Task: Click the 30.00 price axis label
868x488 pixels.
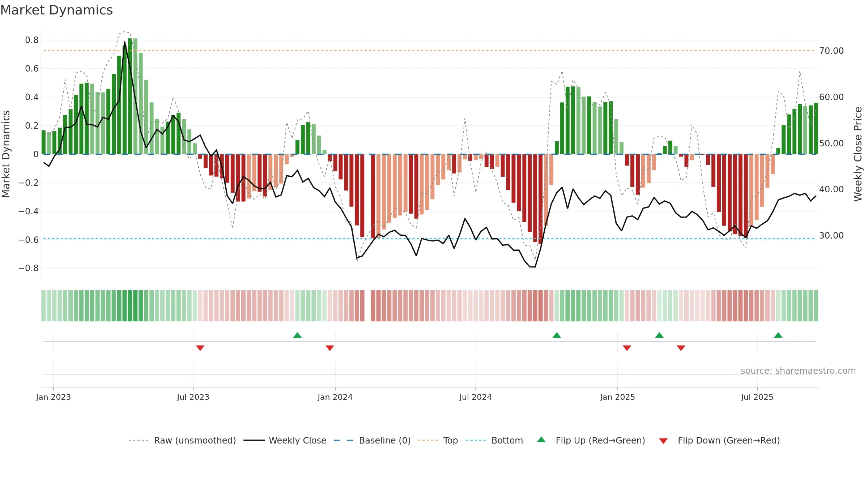Action: pyautogui.click(x=831, y=236)
